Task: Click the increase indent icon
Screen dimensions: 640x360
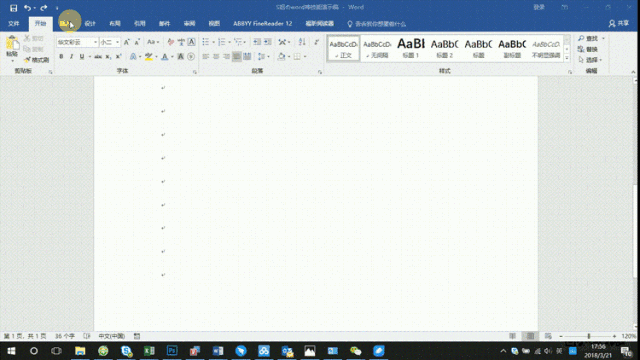Action: pos(268,42)
